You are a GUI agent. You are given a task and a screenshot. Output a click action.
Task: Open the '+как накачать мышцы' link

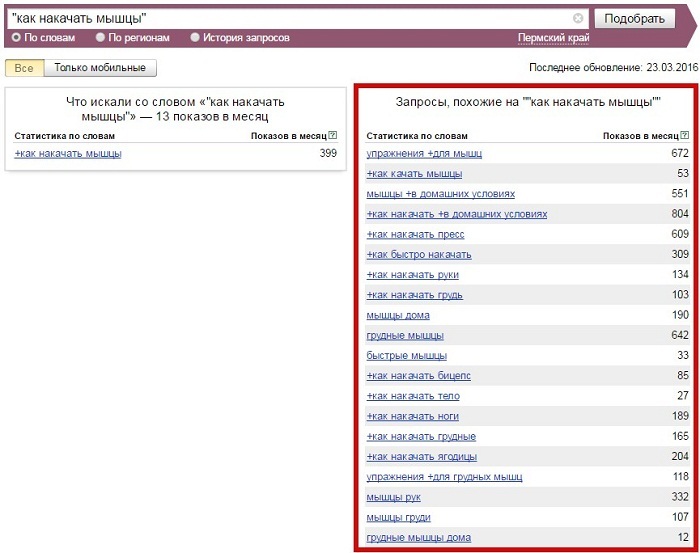tap(68, 154)
